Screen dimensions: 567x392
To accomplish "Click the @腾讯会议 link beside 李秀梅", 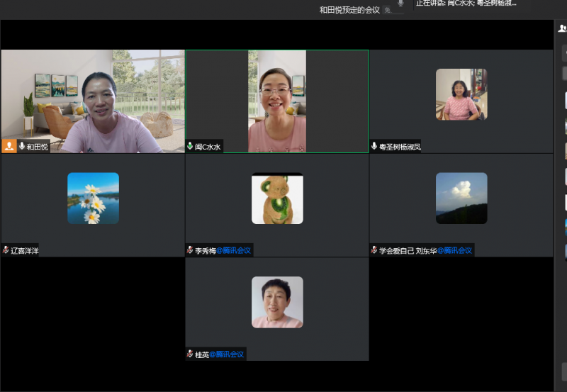I will point(233,250).
